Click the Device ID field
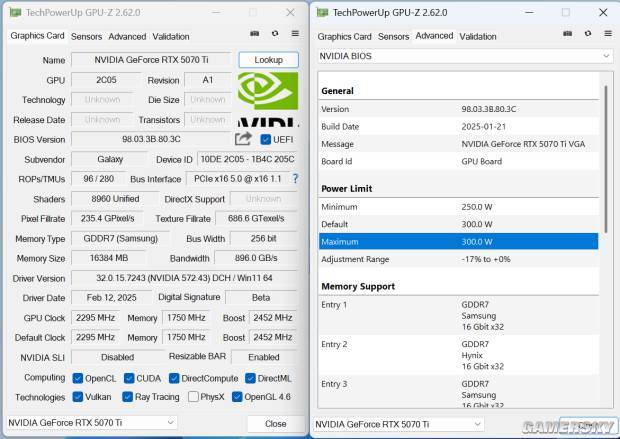620x439 pixels. pyautogui.click(x=247, y=159)
